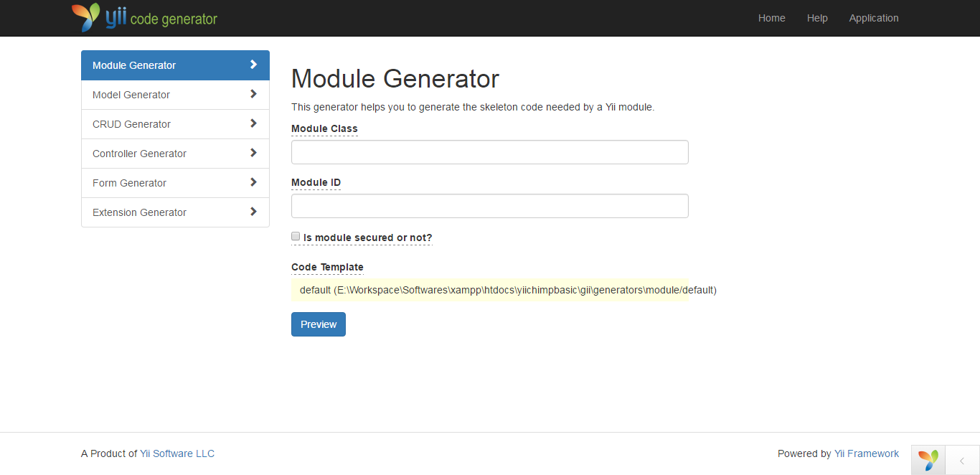This screenshot has width=980, height=475.
Task: Click the Module Generator page heading
Action: coord(395,78)
